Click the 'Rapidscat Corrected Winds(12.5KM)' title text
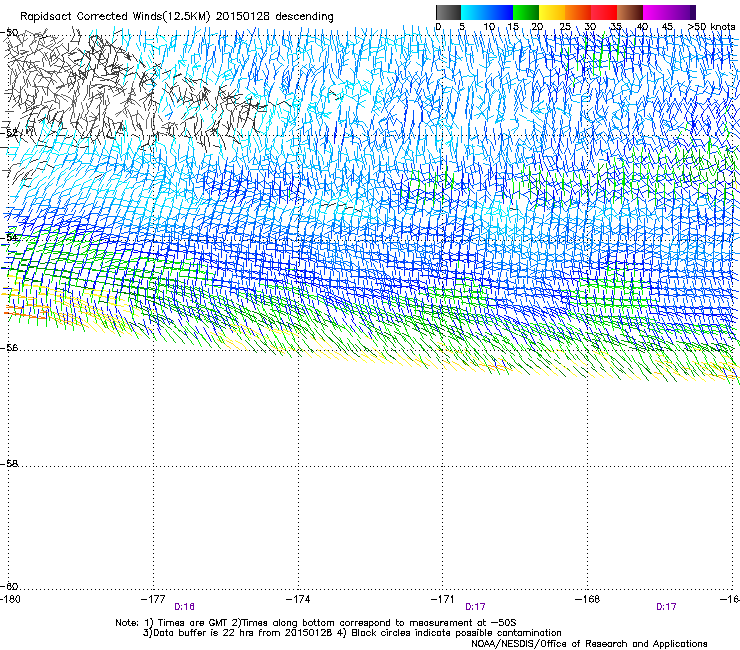Screen dimensions: 740x650 (x=115, y=17)
